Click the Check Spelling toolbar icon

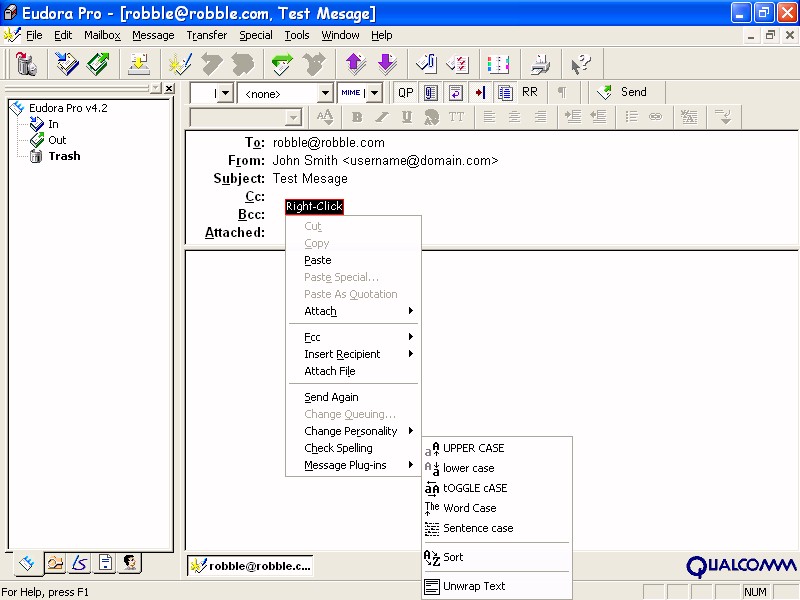click(x=458, y=64)
